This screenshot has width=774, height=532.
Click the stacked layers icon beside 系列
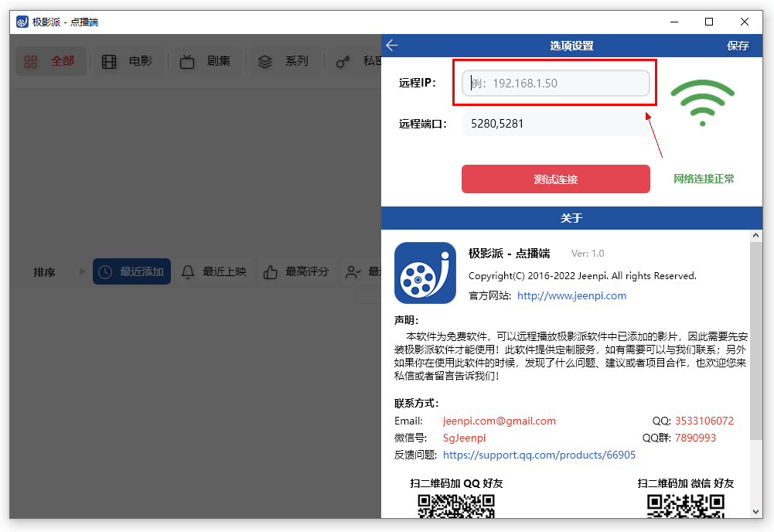click(x=265, y=62)
